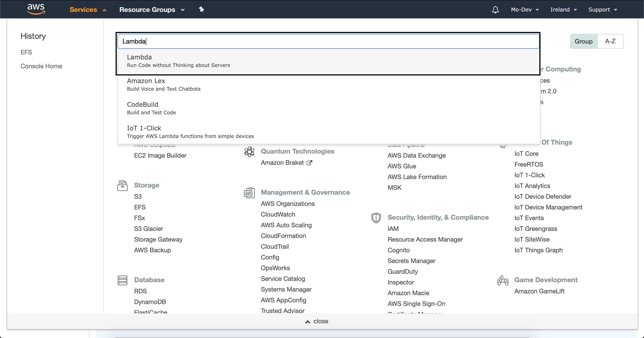
Task: Click the Game Development controller icon
Action: click(502, 281)
